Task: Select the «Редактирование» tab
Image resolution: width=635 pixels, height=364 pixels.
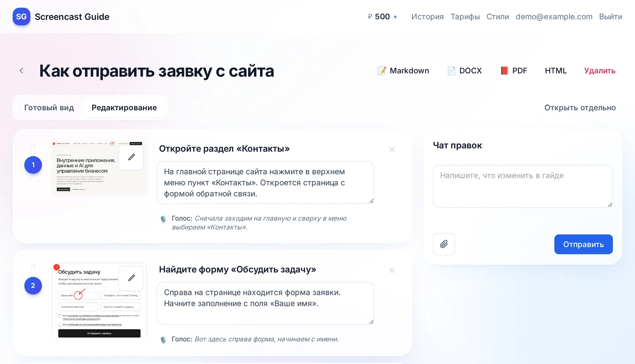Action: [x=124, y=108]
